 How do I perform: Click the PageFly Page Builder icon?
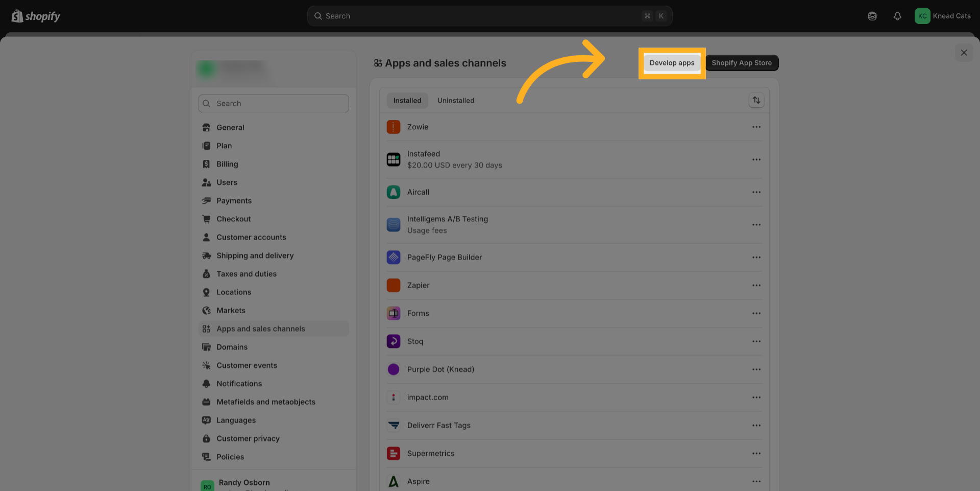pyautogui.click(x=394, y=257)
